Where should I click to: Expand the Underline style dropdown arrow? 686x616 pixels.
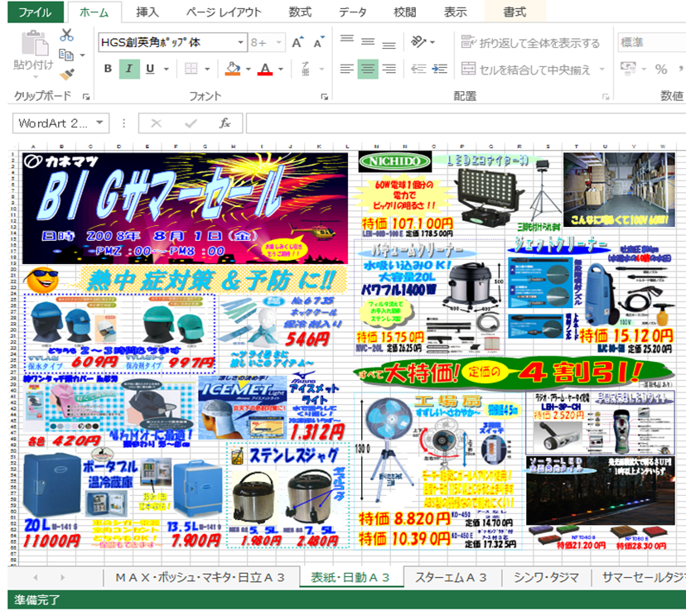pyautogui.click(x=167, y=69)
